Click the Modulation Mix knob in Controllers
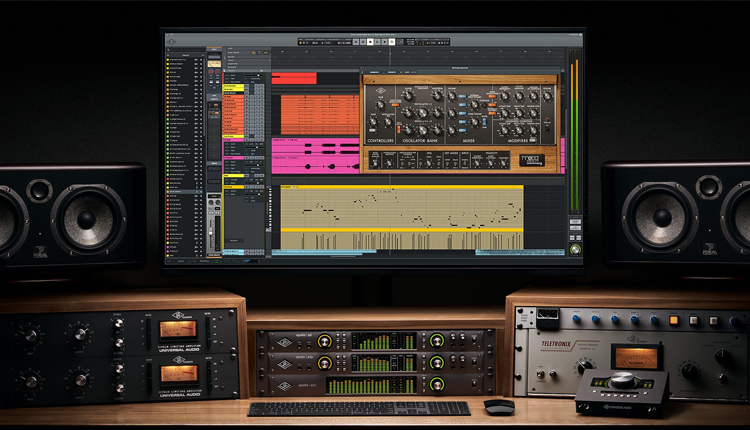Image resolution: width=750 pixels, height=430 pixels. [x=388, y=122]
